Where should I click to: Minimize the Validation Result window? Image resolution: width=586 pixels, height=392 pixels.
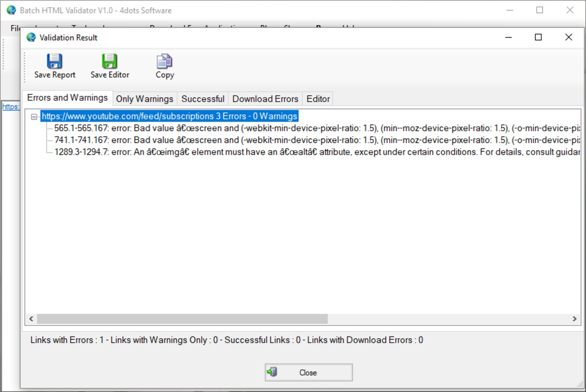pos(508,37)
